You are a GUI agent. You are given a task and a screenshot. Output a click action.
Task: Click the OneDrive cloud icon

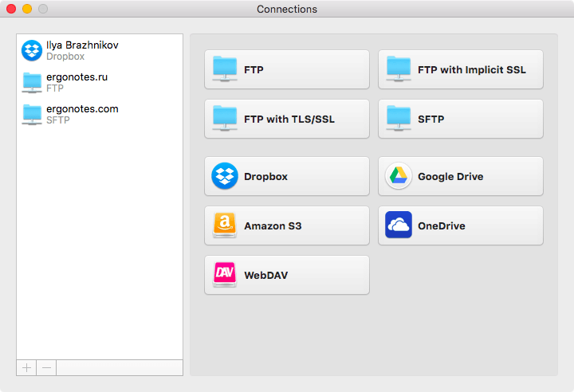click(x=399, y=225)
